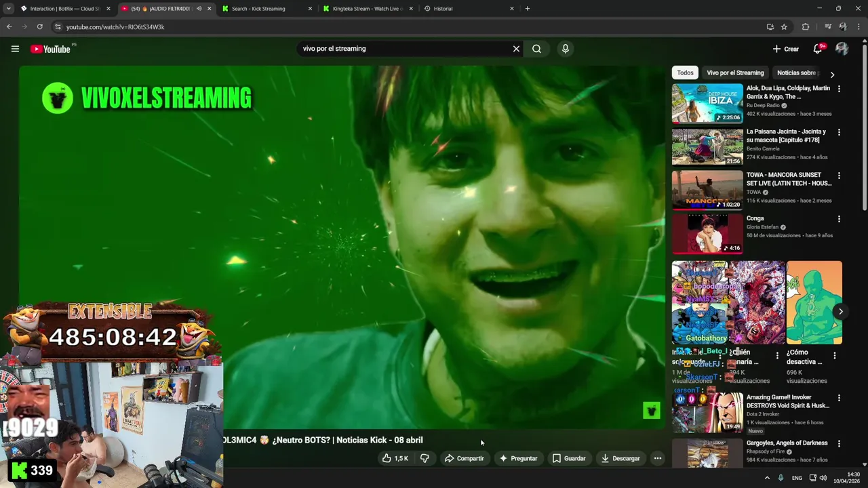Screen dimensions: 868x488
Task: Download the video with Descargar
Action: click(x=620, y=458)
